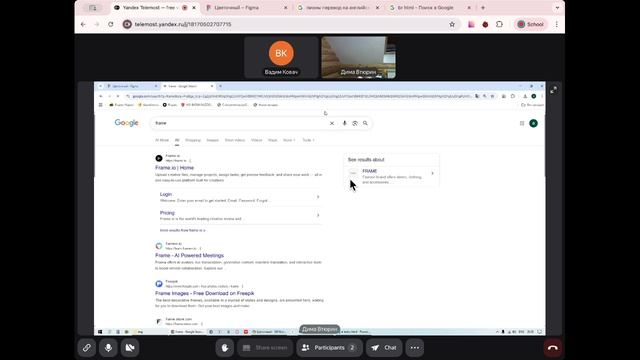
Task: Clear the Google search query X
Action: pyautogui.click(x=332, y=123)
